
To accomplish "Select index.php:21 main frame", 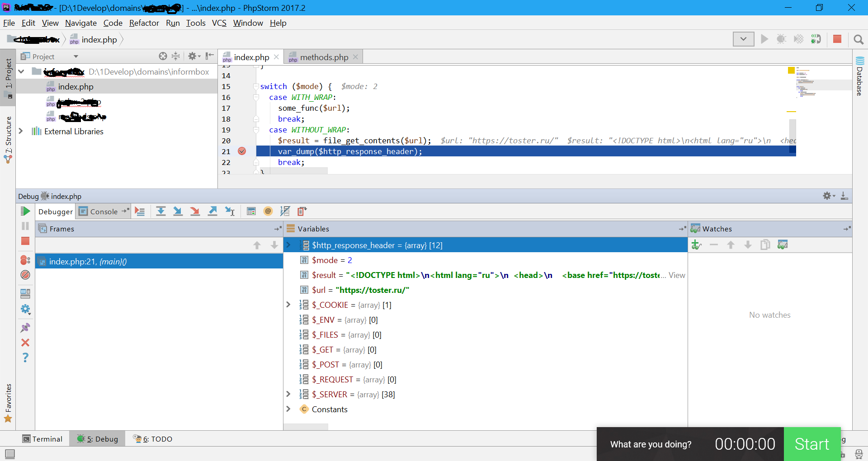I will pos(159,261).
